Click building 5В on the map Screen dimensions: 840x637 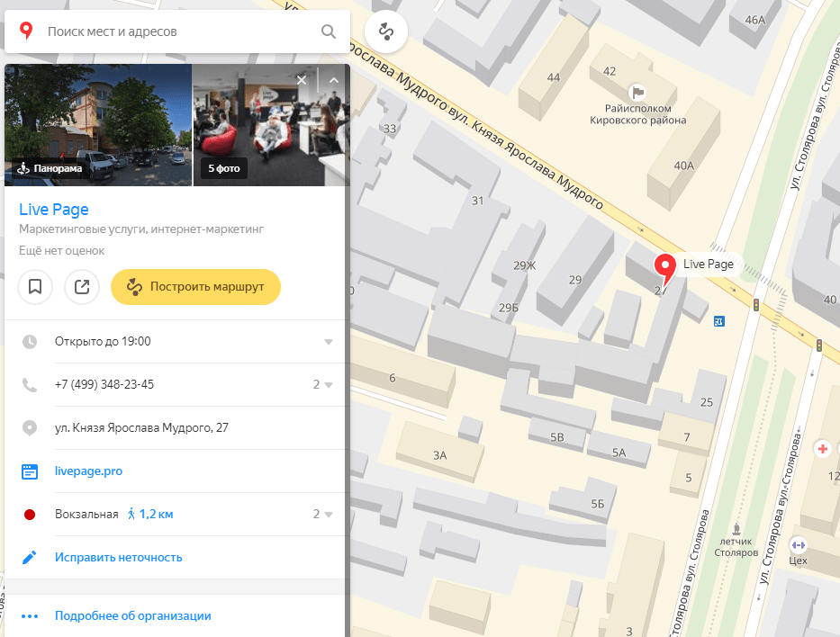coord(557,437)
